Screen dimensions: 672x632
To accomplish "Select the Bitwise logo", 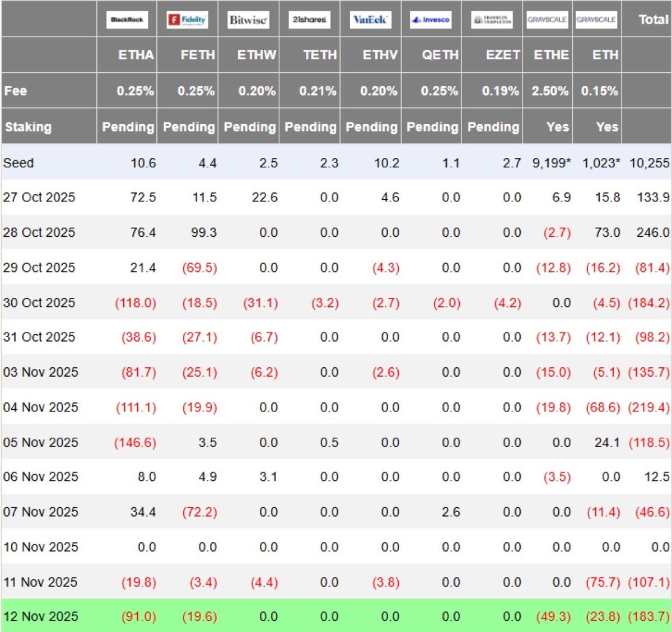I will point(248,20).
